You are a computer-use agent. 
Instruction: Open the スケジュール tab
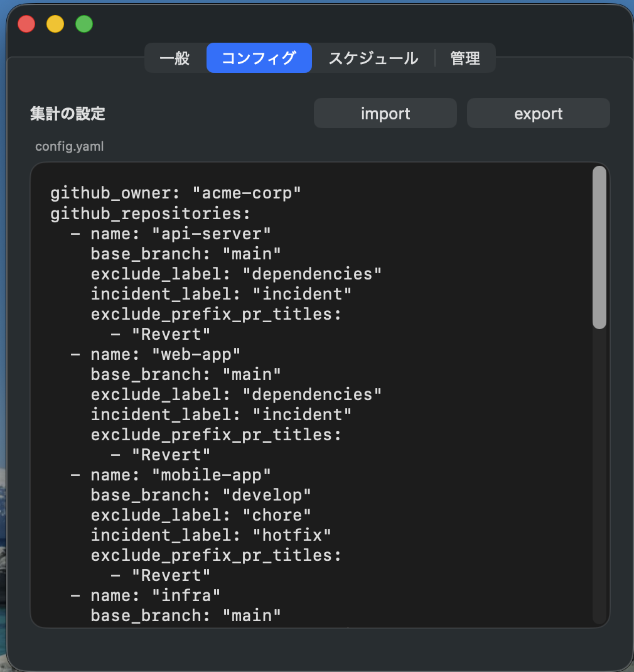[x=373, y=58]
